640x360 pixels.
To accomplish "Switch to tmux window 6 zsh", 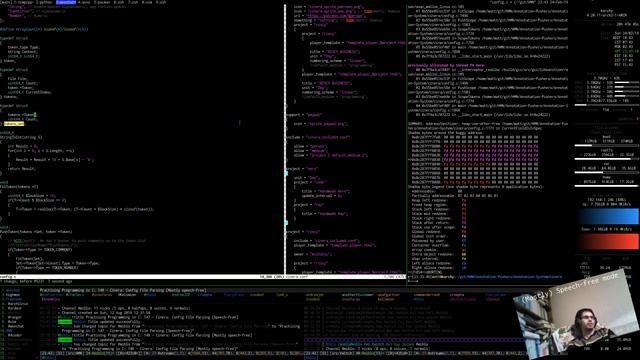I will [118, 2].
